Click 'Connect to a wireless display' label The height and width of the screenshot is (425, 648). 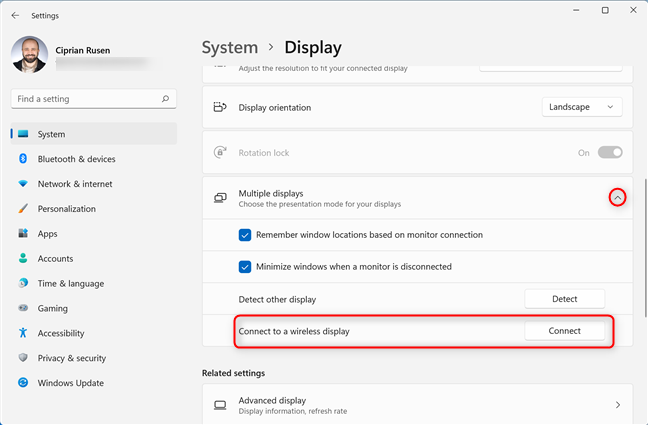click(x=294, y=331)
